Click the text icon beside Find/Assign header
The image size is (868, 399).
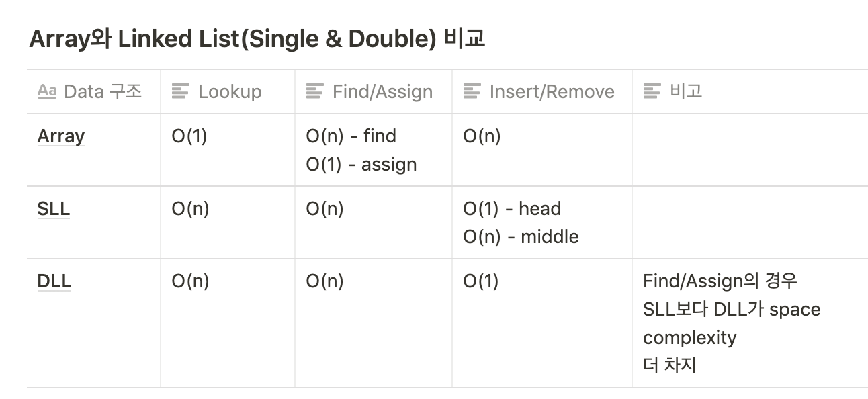[x=314, y=91]
